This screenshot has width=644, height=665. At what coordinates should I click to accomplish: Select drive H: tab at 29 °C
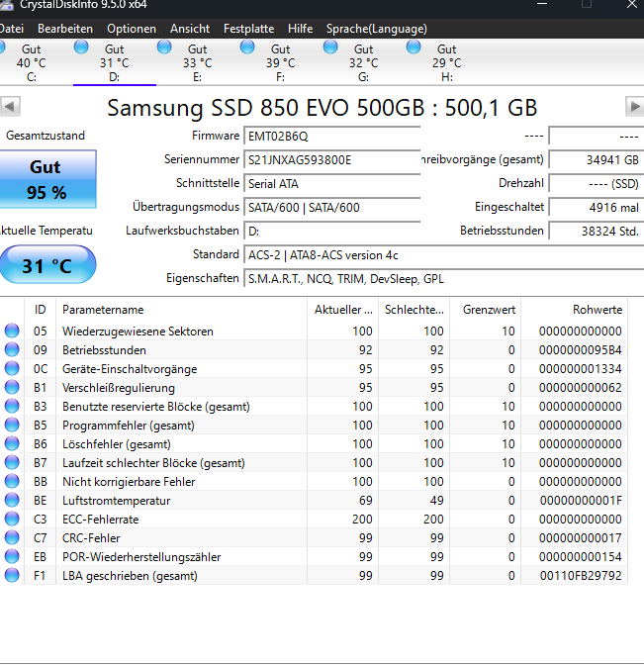tap(447, 62)
